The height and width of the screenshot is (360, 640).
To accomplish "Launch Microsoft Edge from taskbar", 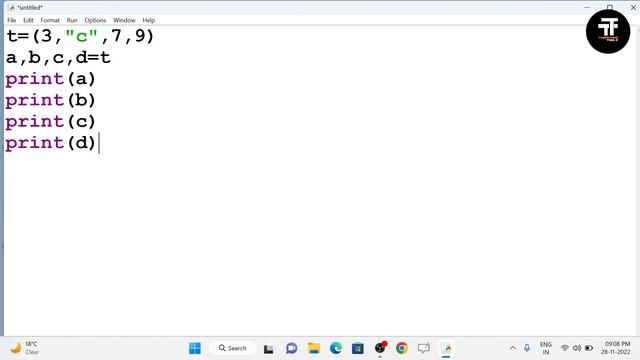I will [336, 348].
